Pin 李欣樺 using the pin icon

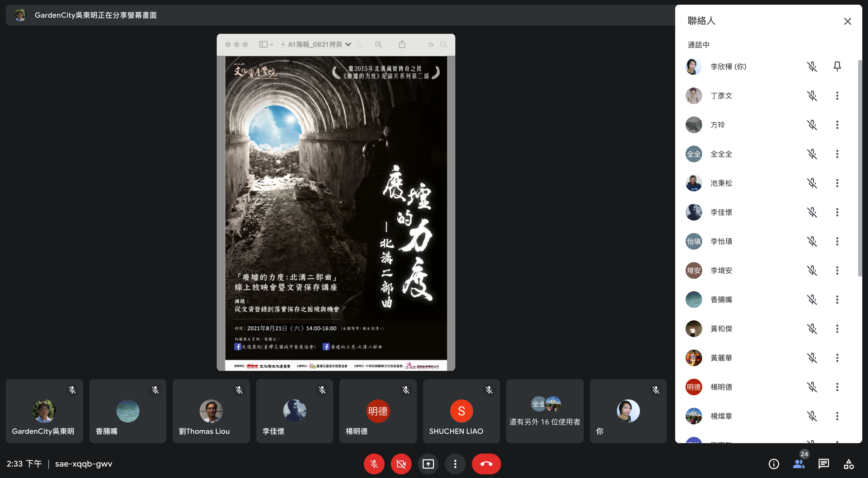click(x=837, y=66)
